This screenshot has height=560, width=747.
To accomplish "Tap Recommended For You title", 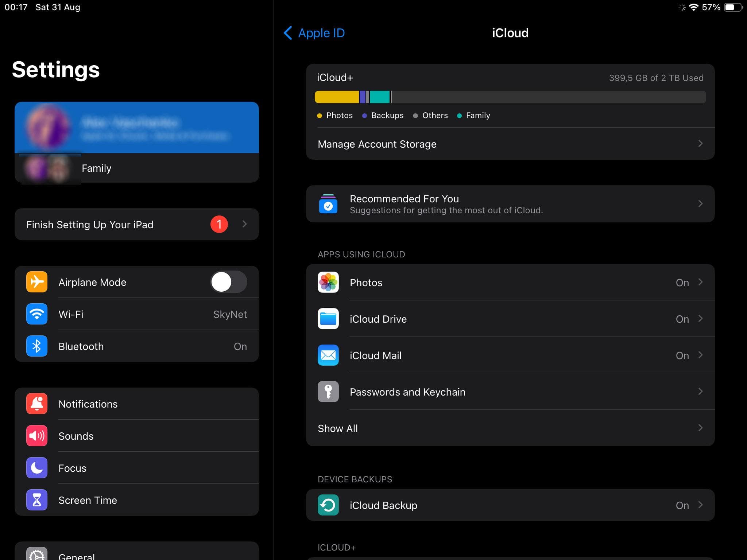I will [x=404, y=199].
